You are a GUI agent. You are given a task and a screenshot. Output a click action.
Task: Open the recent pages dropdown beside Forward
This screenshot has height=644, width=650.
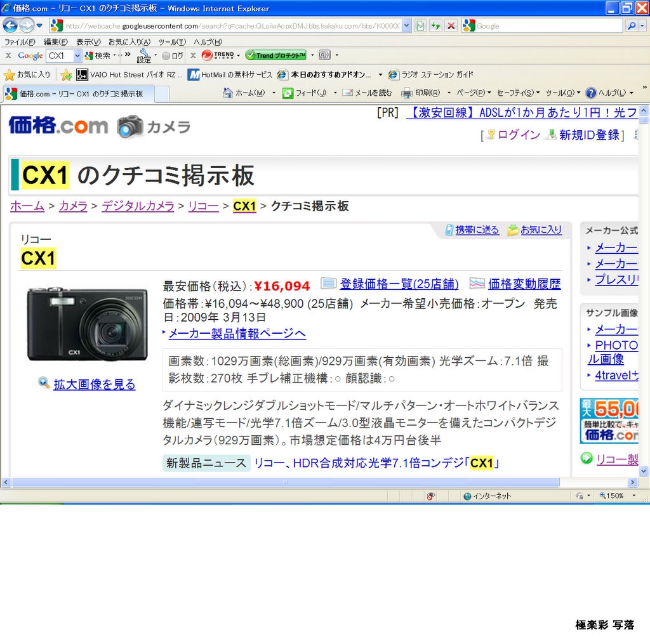pyautogui.click(x=39, y=25)
